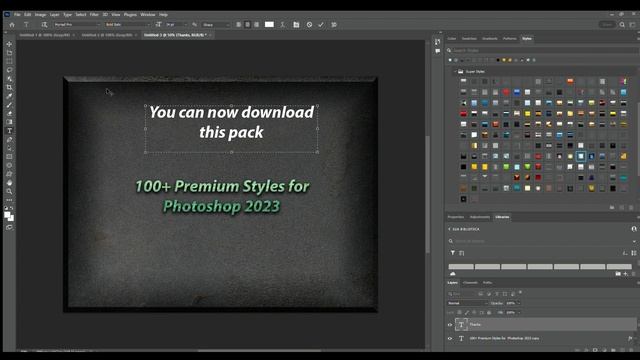Click the cloud sync icon in Libraries
The height and width of the screenshot is (360, 640).
[453, 273]
